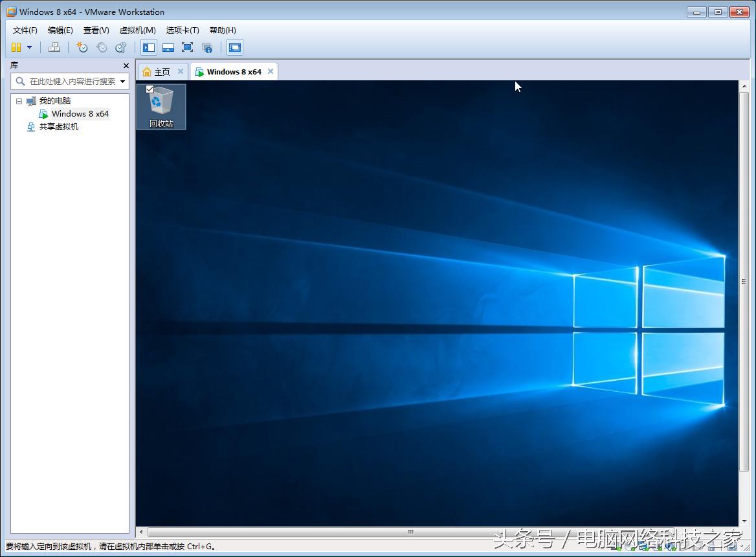The image size is (756, 557).
Task: Click the horizontal scrollbar below VM display
Action: (x=410, y=532)
